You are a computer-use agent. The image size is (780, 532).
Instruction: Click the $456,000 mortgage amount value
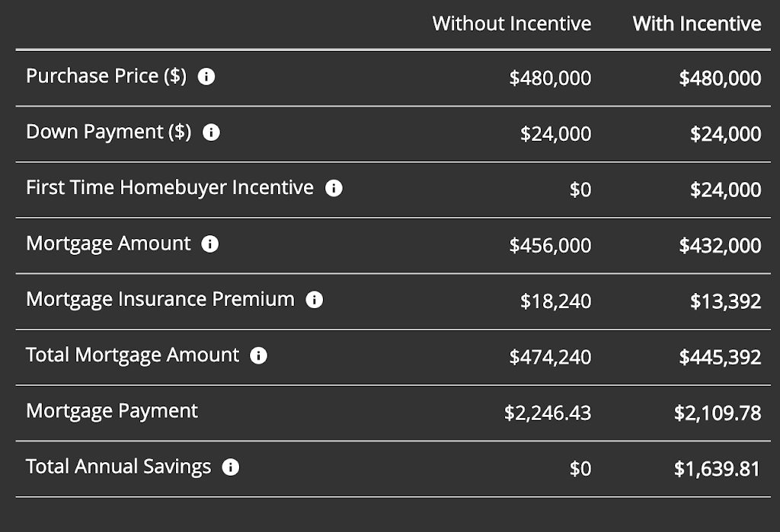click(x=550, y=245)
